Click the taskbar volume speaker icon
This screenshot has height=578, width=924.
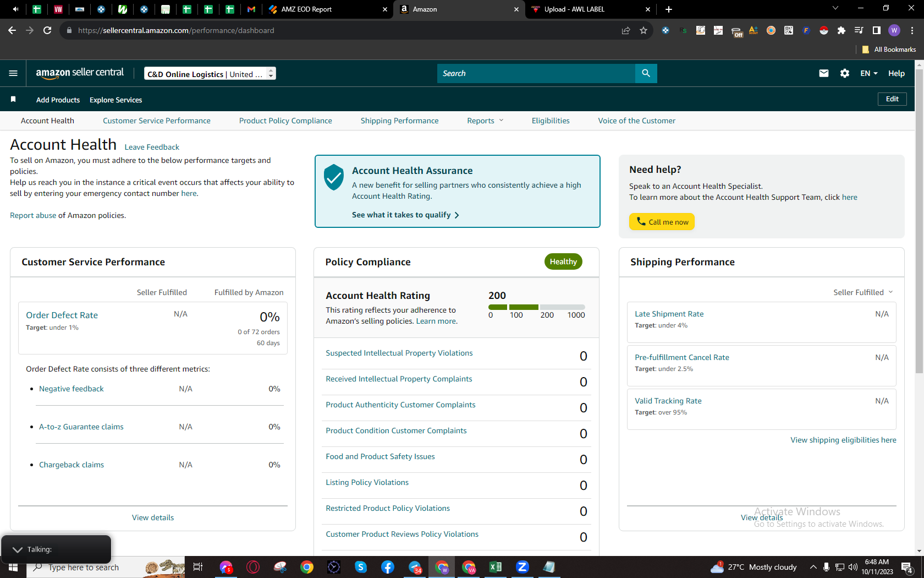coord(853,567)
